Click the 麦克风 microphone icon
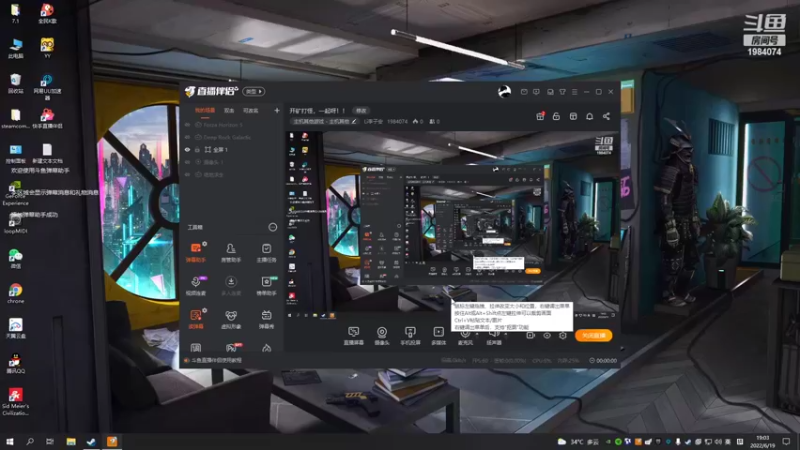Image resolution: width=800 pixels, height=450 pixels. pos(465,336)
